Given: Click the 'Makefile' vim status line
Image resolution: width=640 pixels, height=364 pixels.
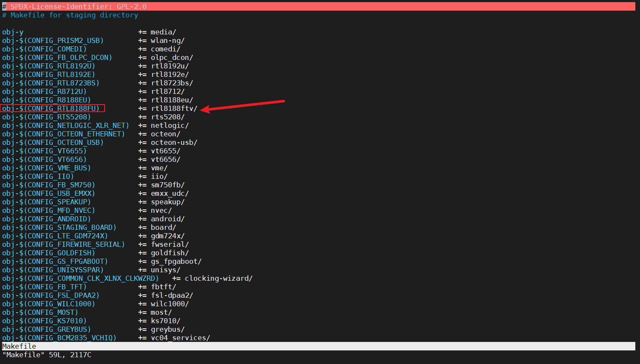Looking at the screenshot, I should pos(319,346).
